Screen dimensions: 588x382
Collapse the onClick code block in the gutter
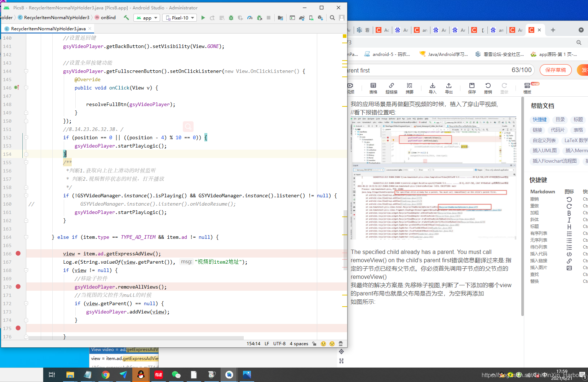[x=26, y=88]
